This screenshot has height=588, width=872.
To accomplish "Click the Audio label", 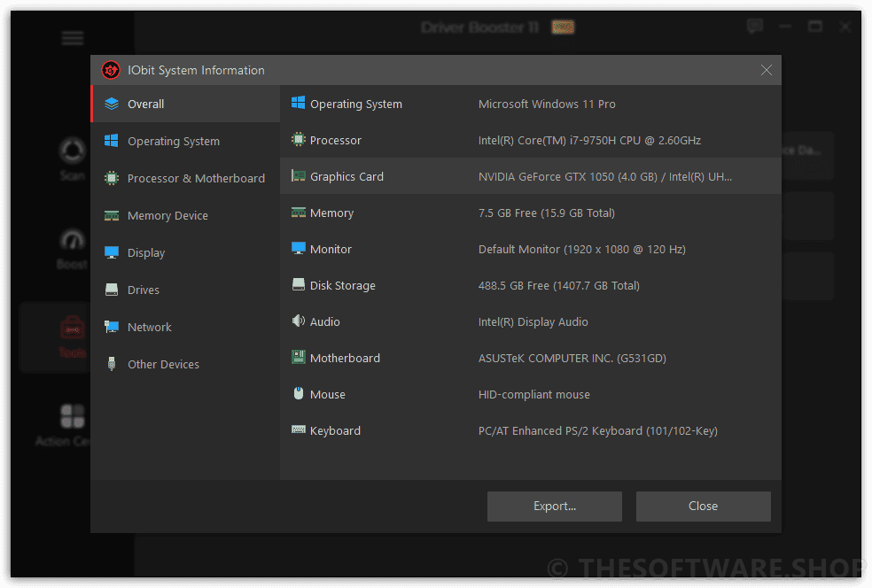I will [324, 321].
